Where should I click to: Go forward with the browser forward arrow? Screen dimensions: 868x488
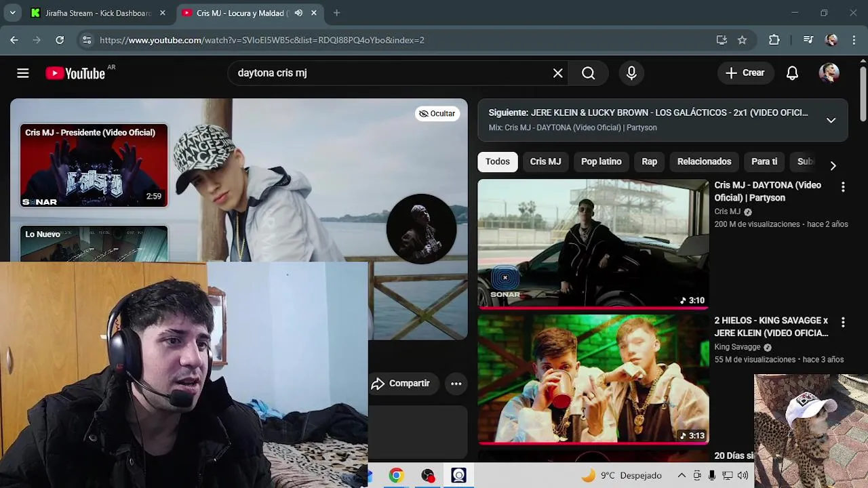coord(37,40)
